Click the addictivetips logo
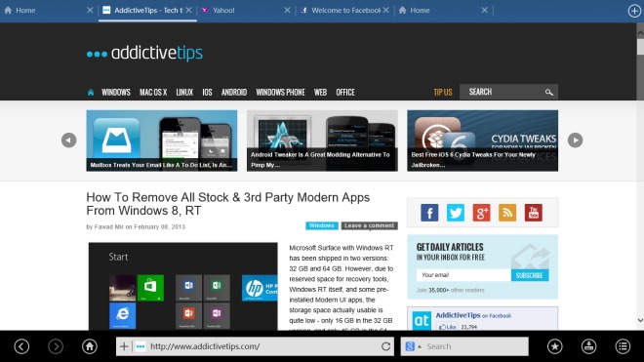Screen dimensions: 644x362 point(144,53)
